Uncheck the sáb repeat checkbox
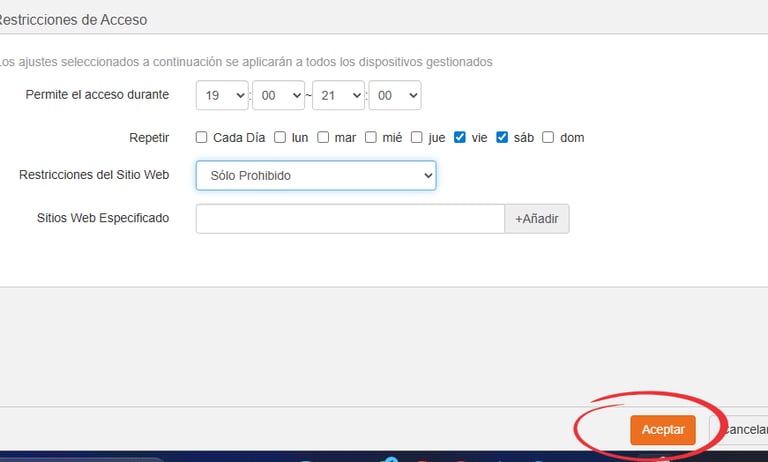This screenshot has height=462, width=768. [502, 137]
